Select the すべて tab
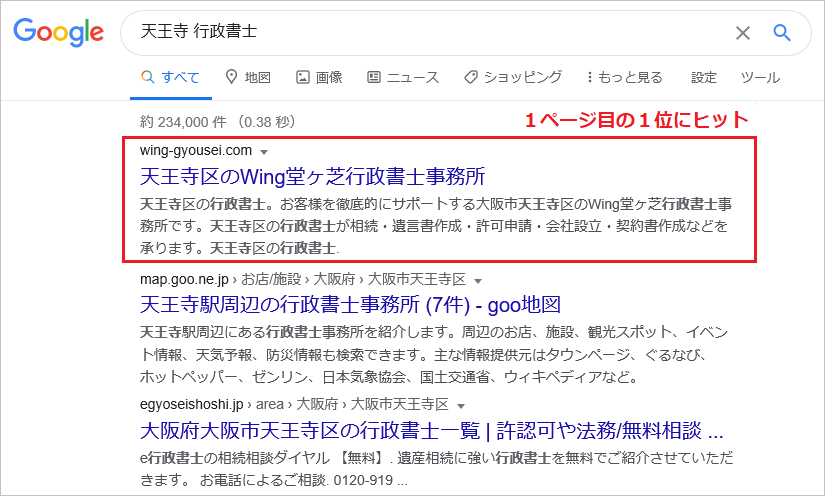 tap(170, 77)
